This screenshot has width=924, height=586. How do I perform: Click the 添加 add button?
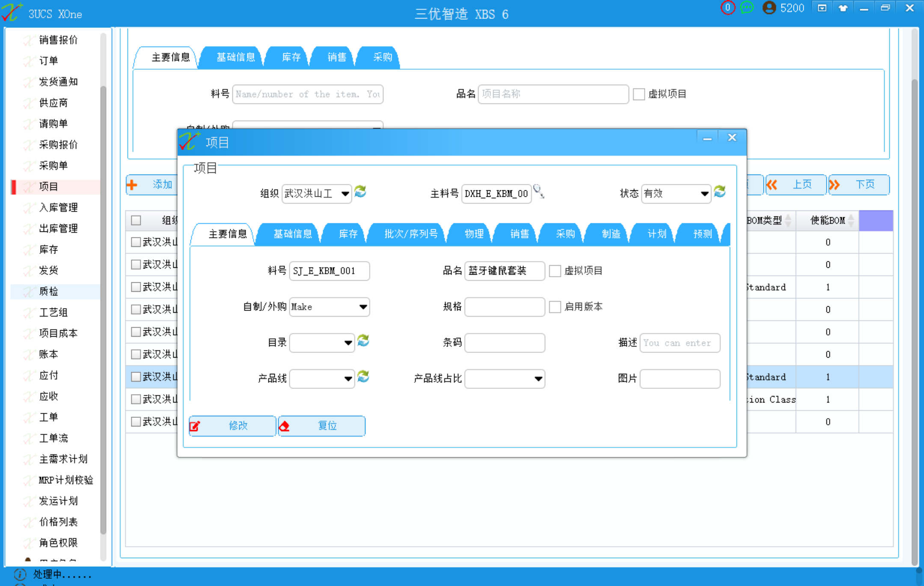point(152,185)
